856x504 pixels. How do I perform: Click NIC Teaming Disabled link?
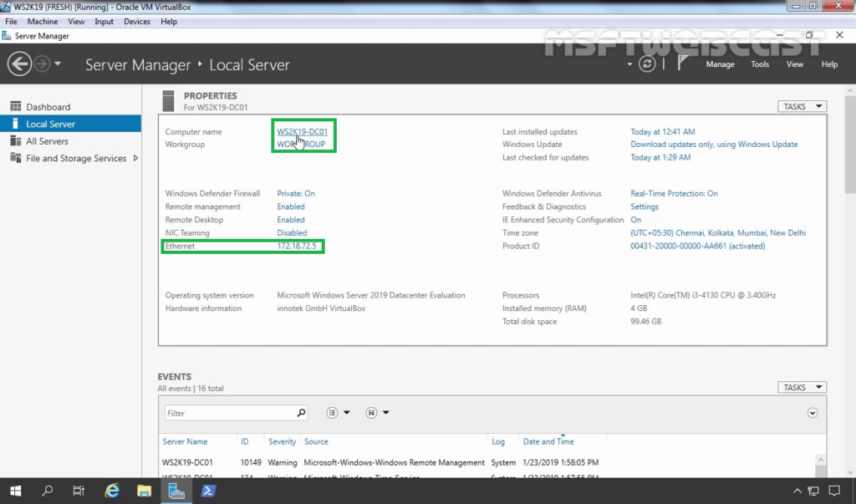(292, 232)
